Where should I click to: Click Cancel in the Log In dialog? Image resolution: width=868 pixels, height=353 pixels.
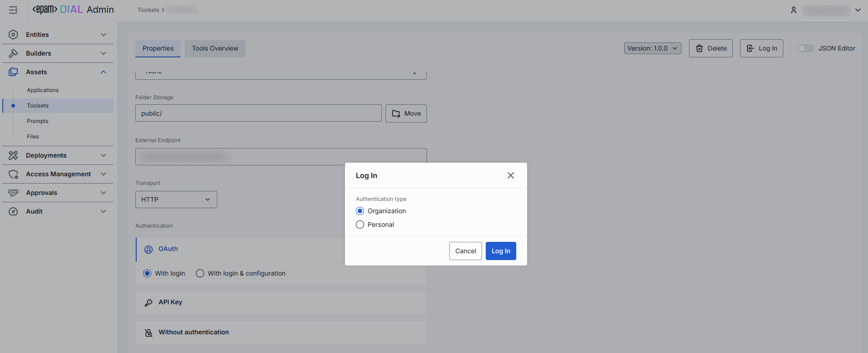pyautogui.click(x=465, y=251)
